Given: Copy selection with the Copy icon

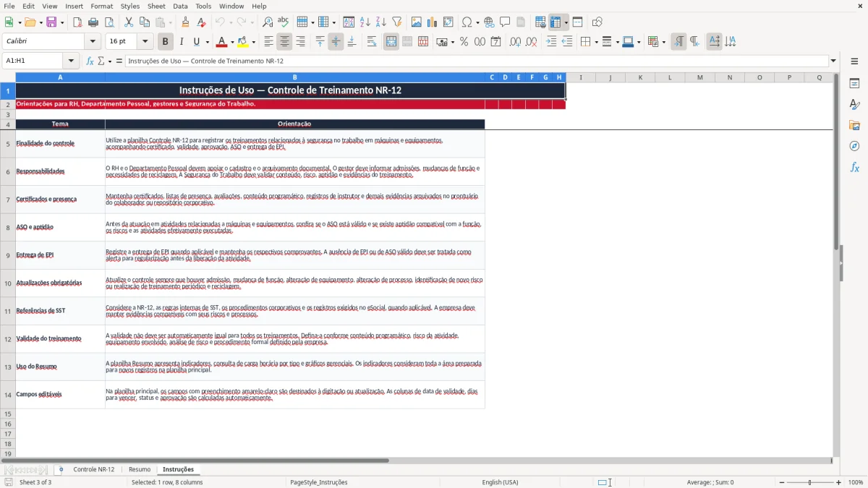Looking at the screenshot, I should click(144, 22).
